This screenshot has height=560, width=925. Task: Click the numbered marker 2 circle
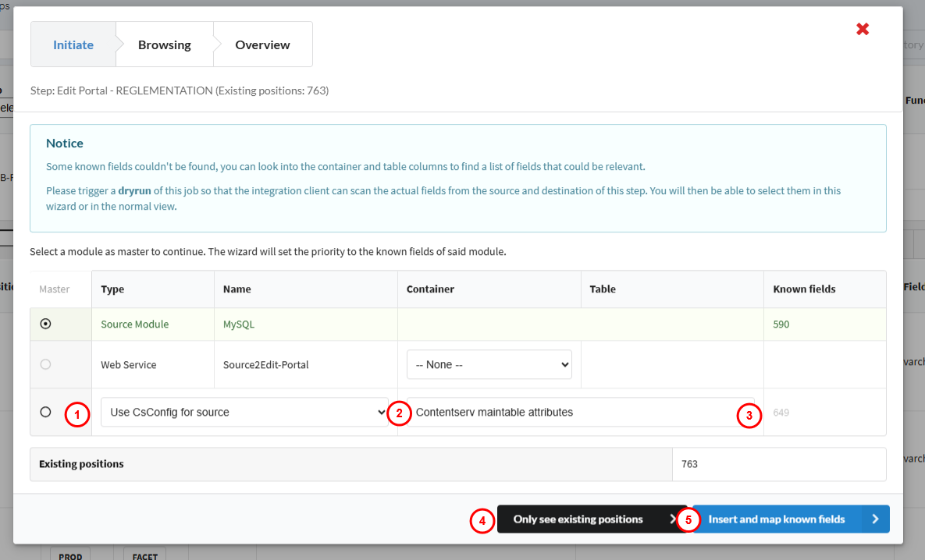399,414
